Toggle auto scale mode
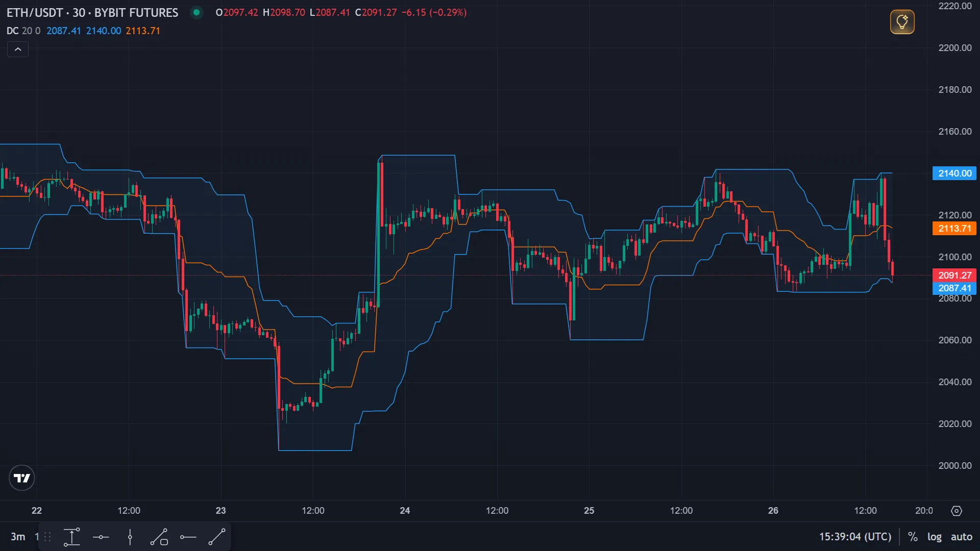Screen dimensions: 980x551 [962, 537]
